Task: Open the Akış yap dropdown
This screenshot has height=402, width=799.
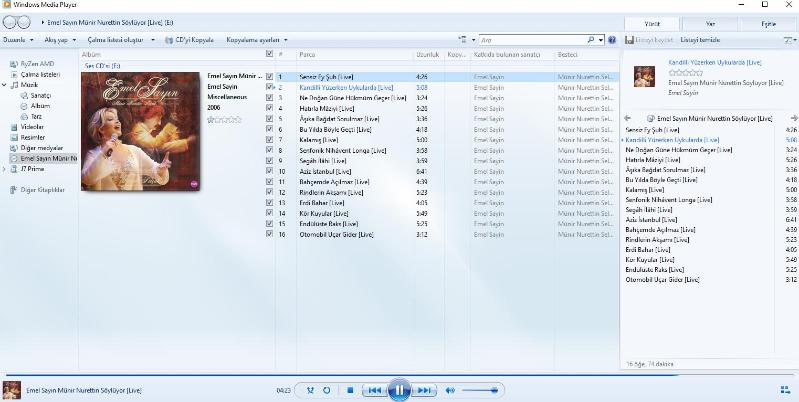Action: [60, 40]
